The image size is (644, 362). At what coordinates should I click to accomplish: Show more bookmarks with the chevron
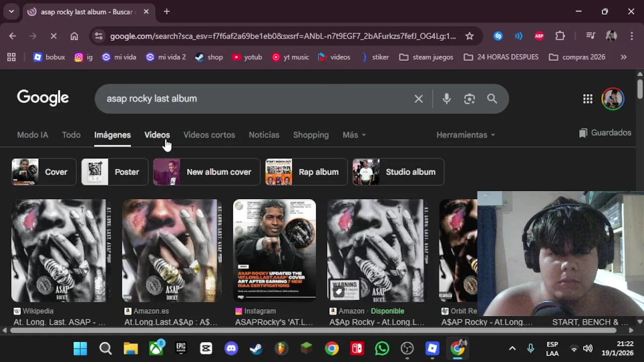pyautogui.click(x=623, y=57)
